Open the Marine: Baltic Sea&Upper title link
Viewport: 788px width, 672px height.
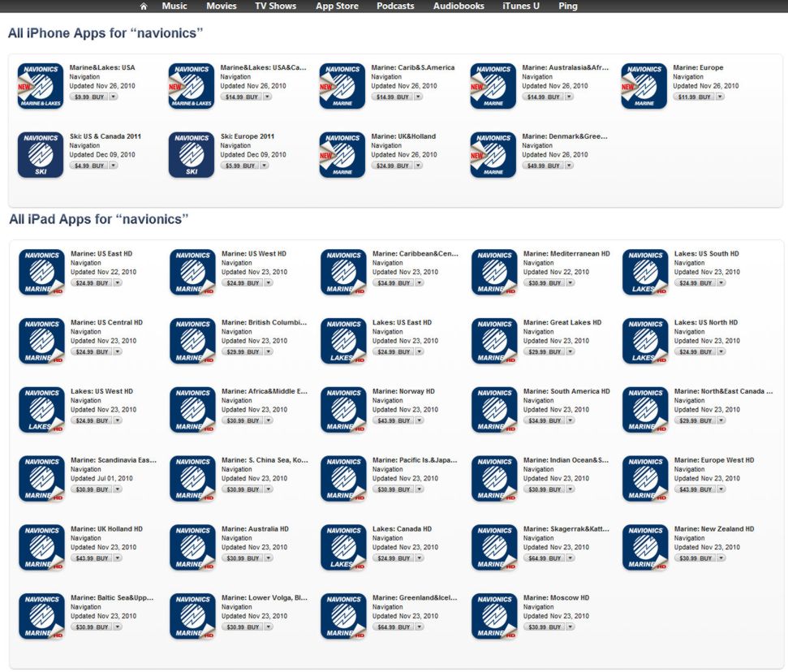pos(112,597)
